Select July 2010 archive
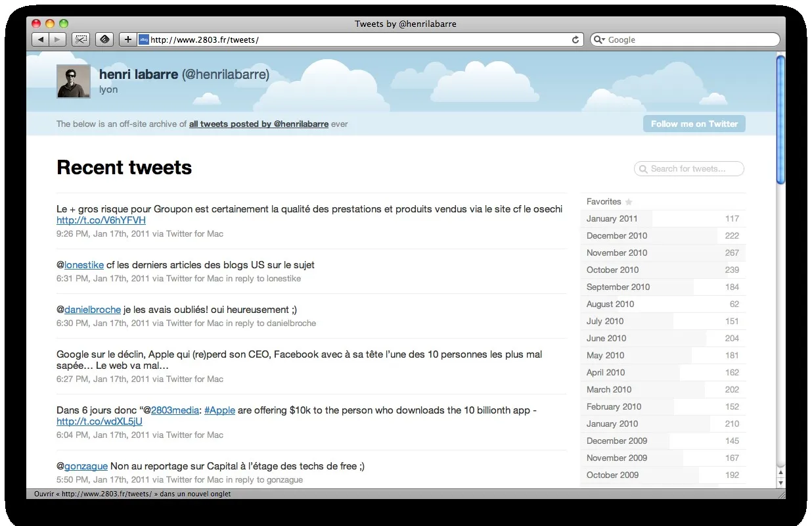The image size is (812, 526). 663,322
